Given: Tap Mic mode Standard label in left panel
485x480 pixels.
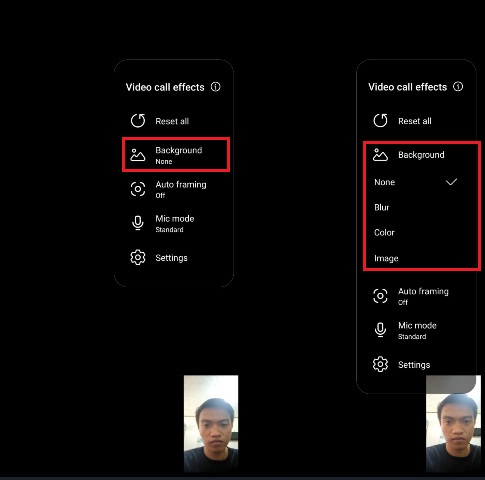Looking at the screenshot, I should [175, 223].
